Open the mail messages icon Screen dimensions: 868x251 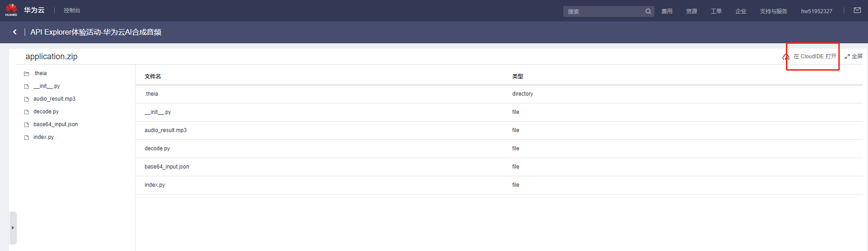[858, 10]
